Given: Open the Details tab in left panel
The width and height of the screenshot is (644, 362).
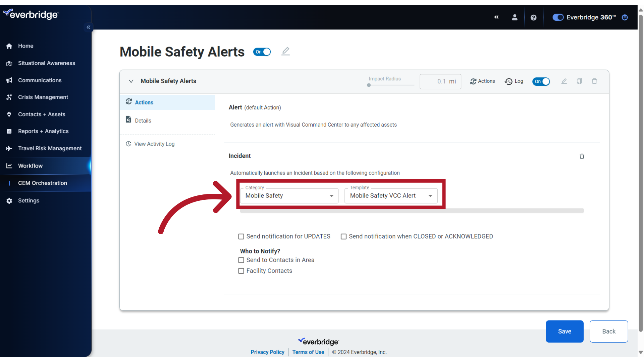Looking at the screenshot, I should tap(143, 120).
